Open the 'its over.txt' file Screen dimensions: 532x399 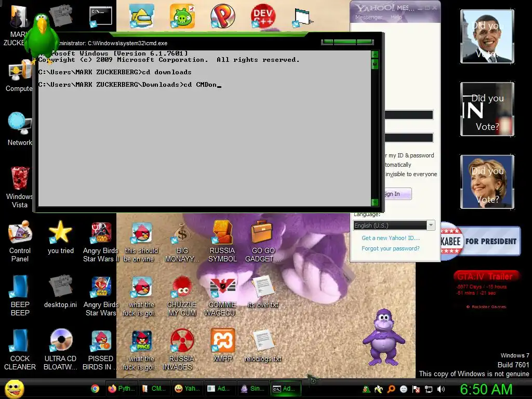(x=263, y=291)
